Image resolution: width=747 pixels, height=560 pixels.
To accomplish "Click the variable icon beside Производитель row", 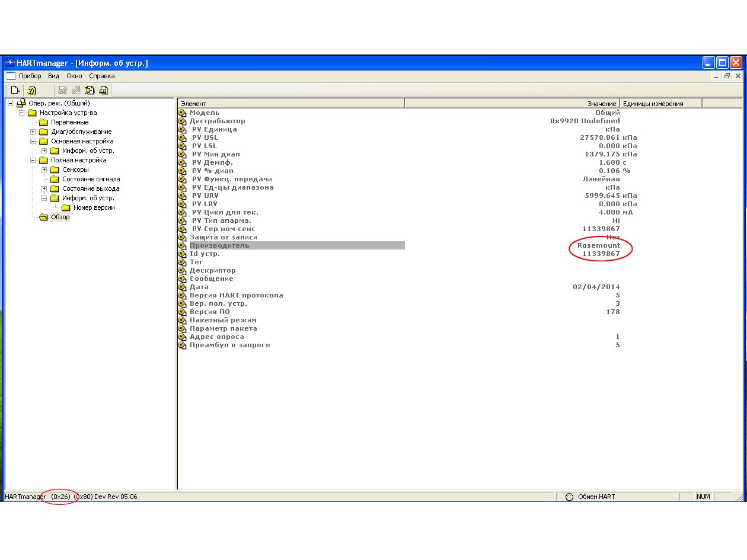I will pyautogui.click(x=182, y=245).
